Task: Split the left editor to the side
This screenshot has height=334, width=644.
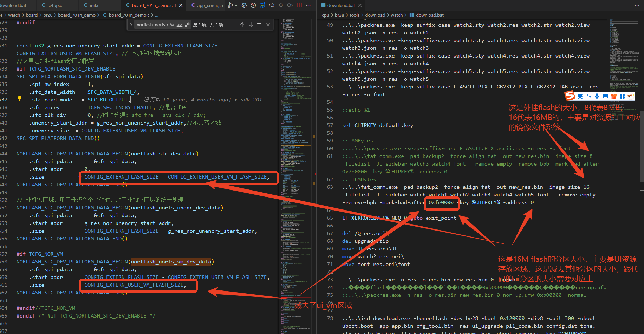Action: point(299,5)
